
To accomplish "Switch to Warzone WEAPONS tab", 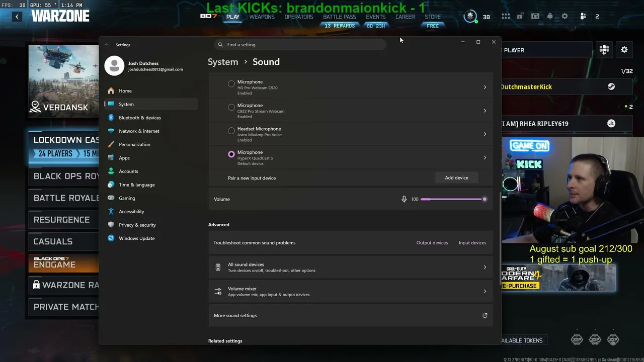I will tap(262, 17).
